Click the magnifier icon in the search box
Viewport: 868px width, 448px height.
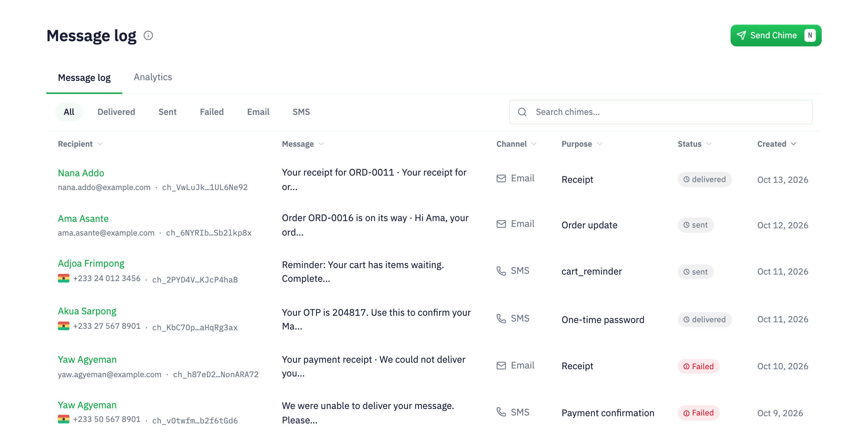coord(522,112)
